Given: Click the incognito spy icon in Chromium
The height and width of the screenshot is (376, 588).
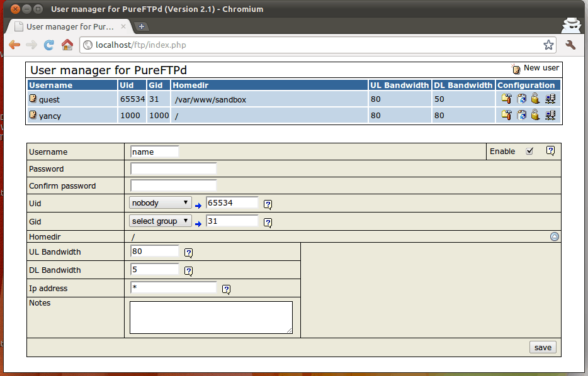Looking at the screenshot, I should pos(571,26).
